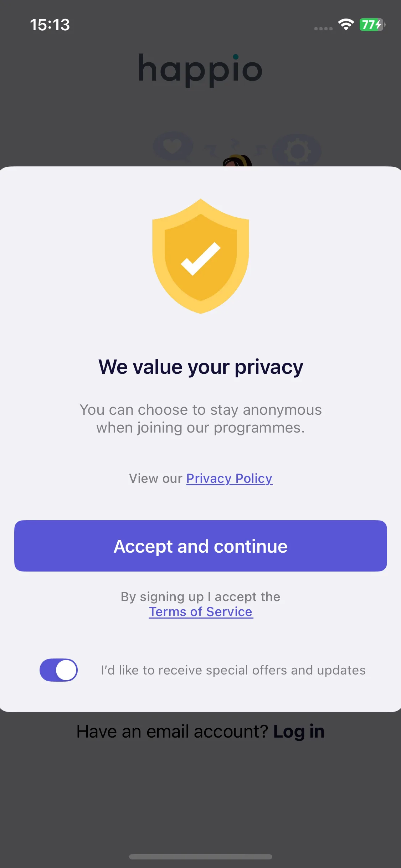Tap the bold Log in link
Image resolution: width=401 pixels, height=868 pixels.
pyautogui.click(x=299, y=732)
